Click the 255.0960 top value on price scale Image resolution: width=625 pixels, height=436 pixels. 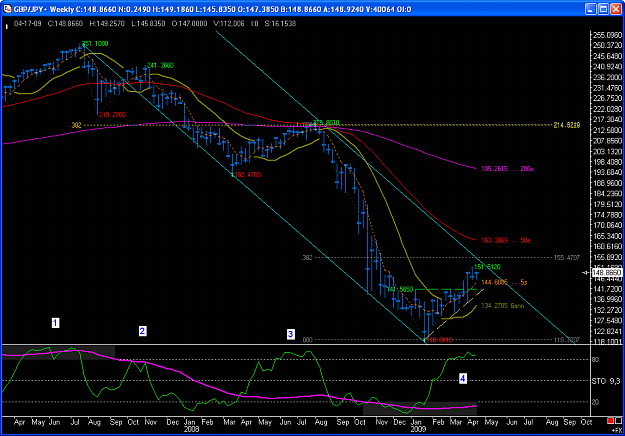(607, 35)
